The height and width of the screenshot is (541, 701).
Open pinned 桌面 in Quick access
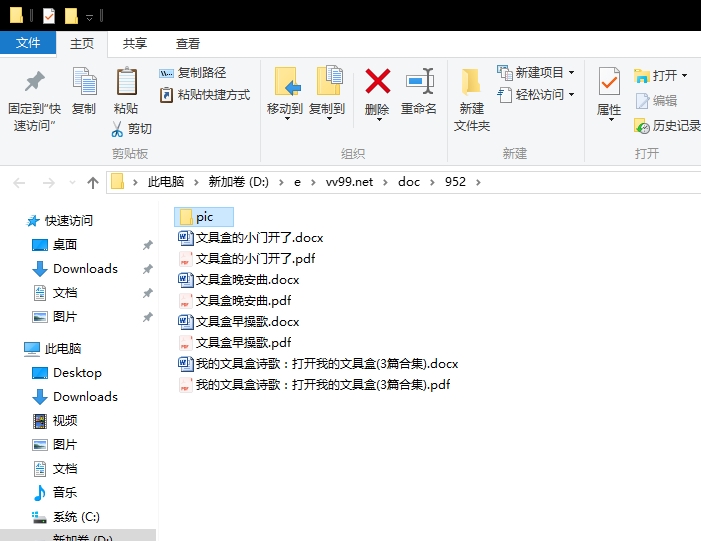pyautogui.click(x=55, y=245)
